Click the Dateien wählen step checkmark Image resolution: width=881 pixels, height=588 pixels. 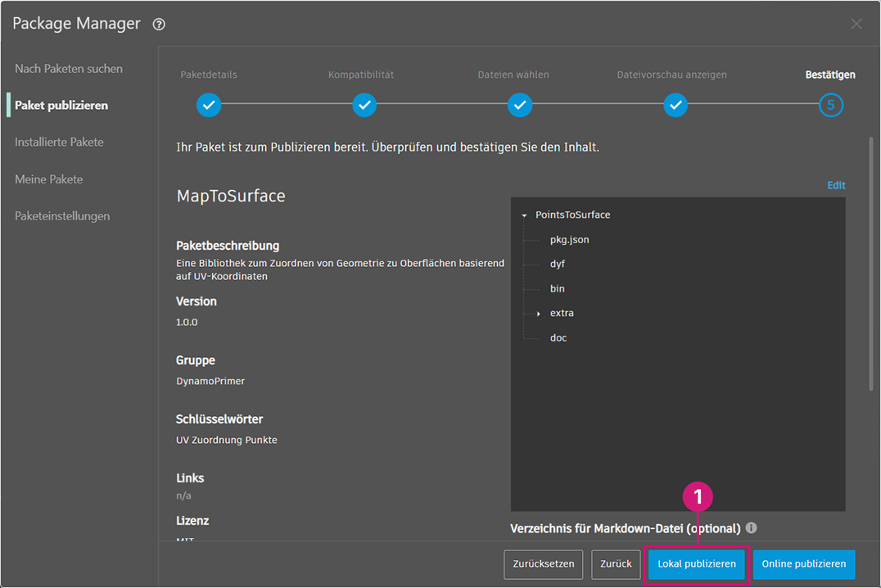tap(520, 105)
